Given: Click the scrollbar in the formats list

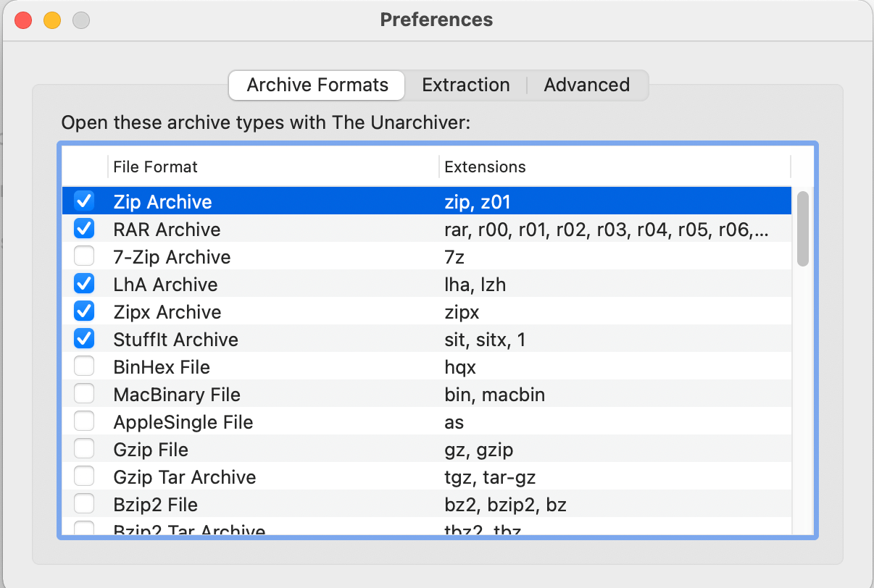Looking at the screenshot, I should click(803, 224).
